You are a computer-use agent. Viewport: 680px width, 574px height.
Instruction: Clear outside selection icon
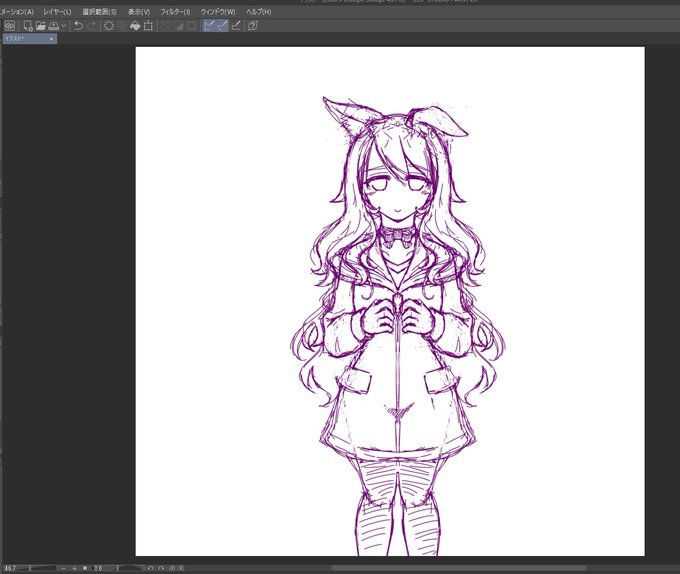[122, 26]
